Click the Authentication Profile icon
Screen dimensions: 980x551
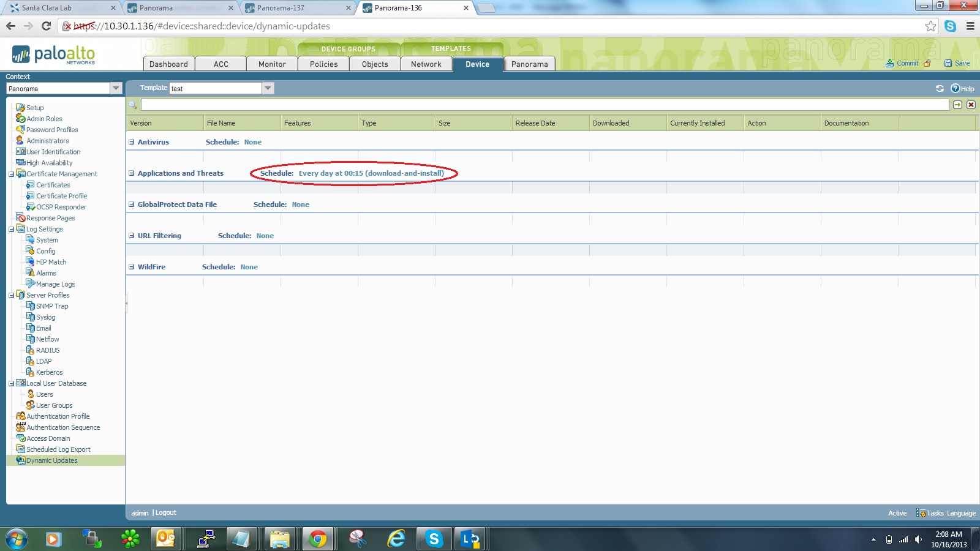point(20,416)
